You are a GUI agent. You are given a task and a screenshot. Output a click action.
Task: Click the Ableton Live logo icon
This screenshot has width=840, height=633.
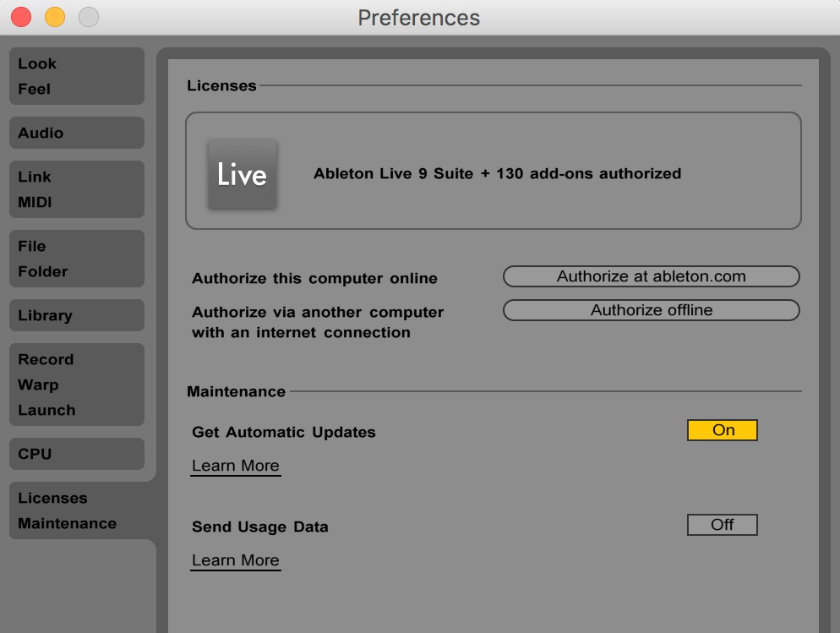coord(243,174)
